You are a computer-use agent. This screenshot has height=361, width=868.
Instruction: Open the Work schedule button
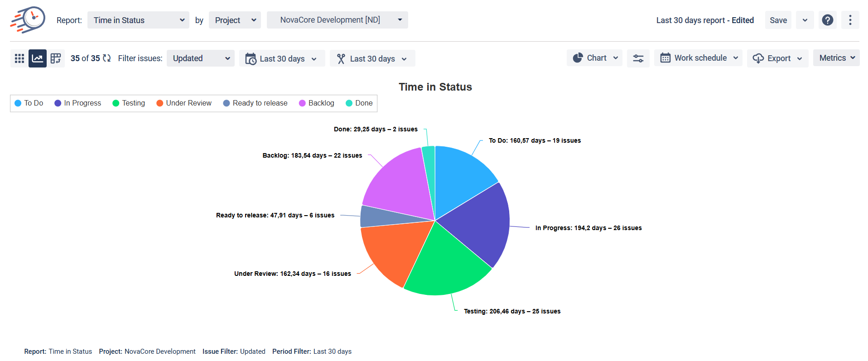pos(698,58)
